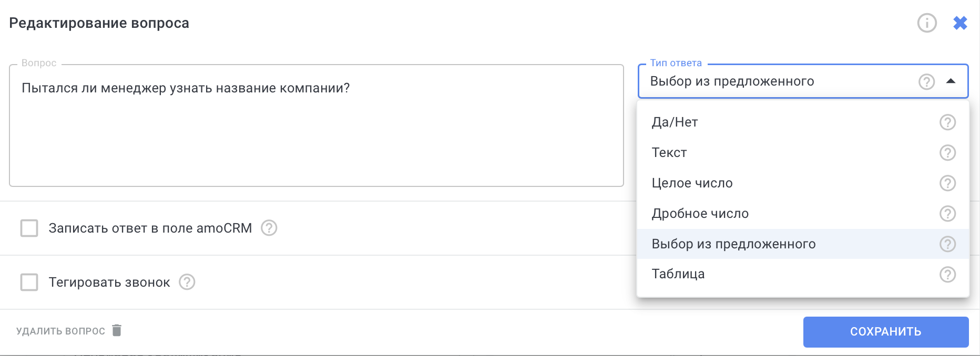Click the Сохранить button
This screenshot has width=980, height=356.
tap(885, 332)
